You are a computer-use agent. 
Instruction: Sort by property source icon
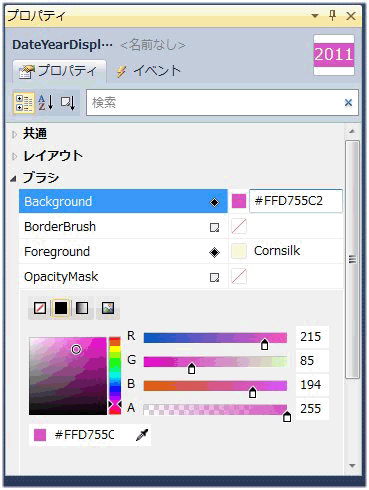pyautogui.click(x=68, y=103)
